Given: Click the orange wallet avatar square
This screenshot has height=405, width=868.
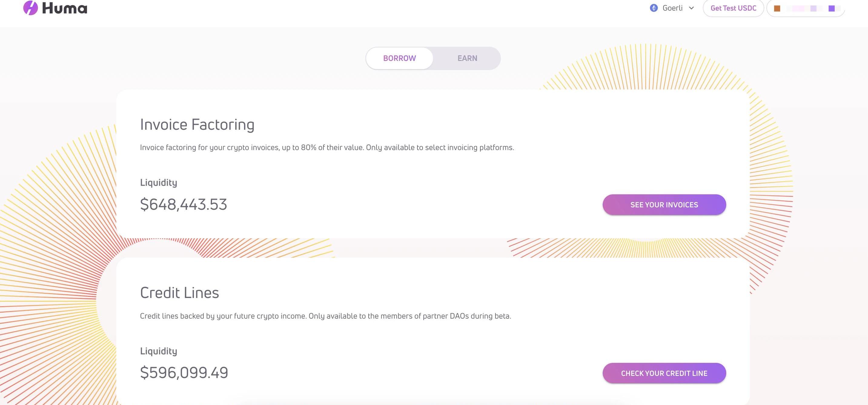Looking at the screenshot, I should point(777,8).
